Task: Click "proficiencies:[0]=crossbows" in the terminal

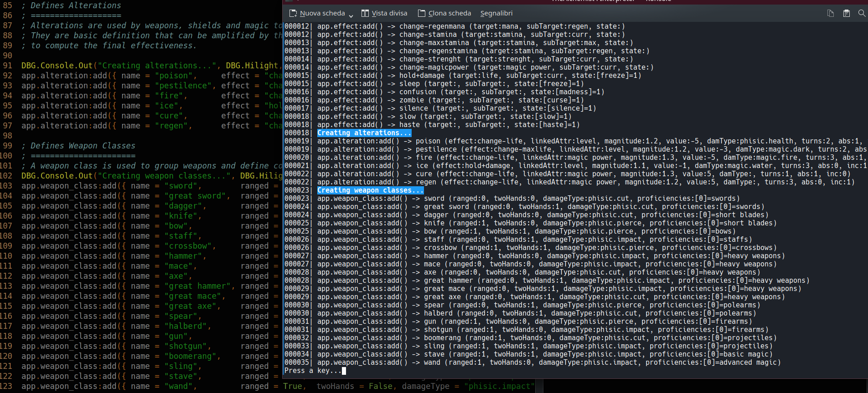Action: coord(718,248)
